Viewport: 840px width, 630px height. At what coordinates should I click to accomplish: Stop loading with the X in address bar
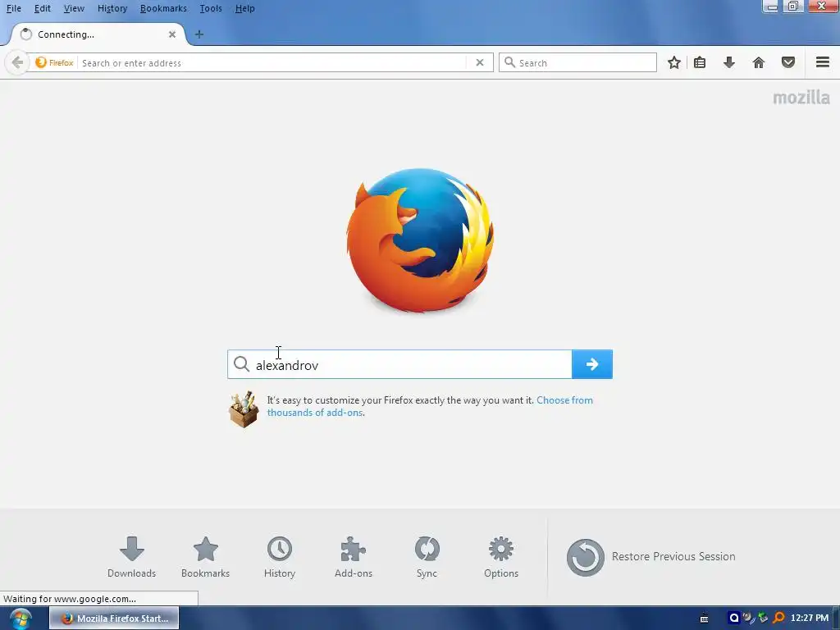point(480,62)
